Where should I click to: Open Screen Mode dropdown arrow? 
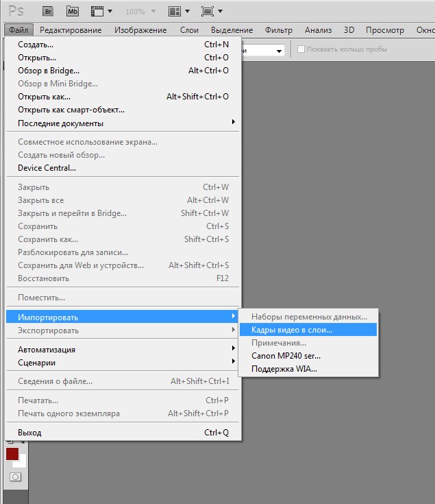pos(220,11)
